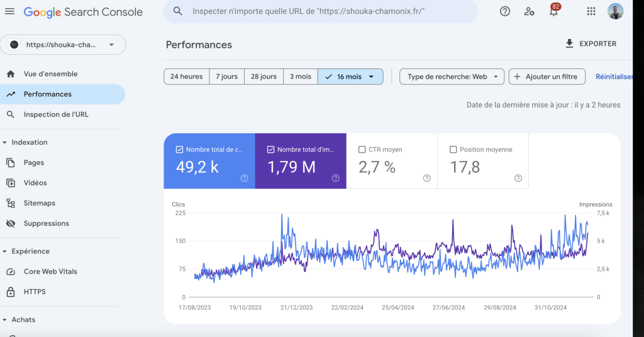Image resolution: width=644 pixels, height=337 pixels.
Task: Click the Ajouter un filtre button
Action: coord(547,77)
